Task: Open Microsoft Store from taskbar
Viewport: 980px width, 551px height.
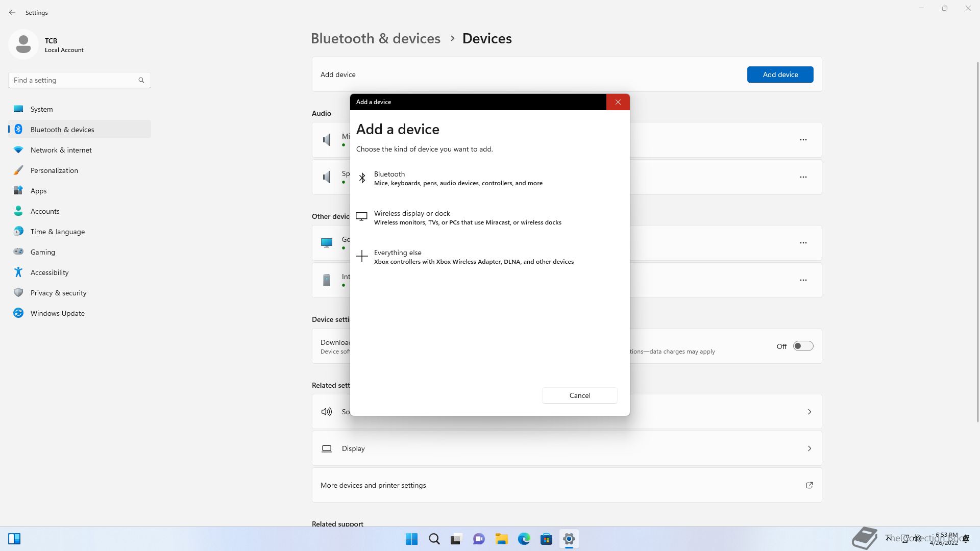Action: [546, 539]
